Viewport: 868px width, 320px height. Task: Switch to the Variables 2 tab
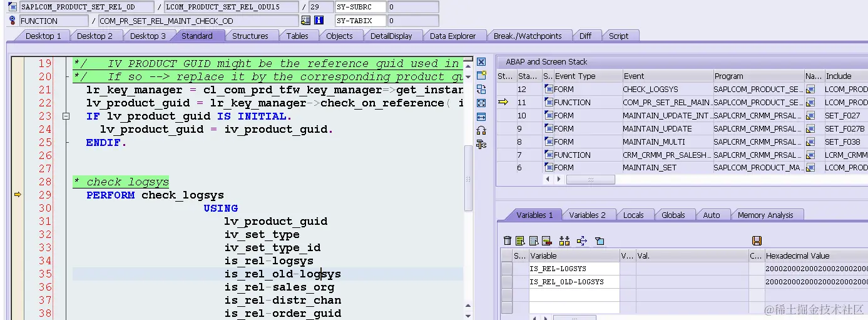point(588,215)
